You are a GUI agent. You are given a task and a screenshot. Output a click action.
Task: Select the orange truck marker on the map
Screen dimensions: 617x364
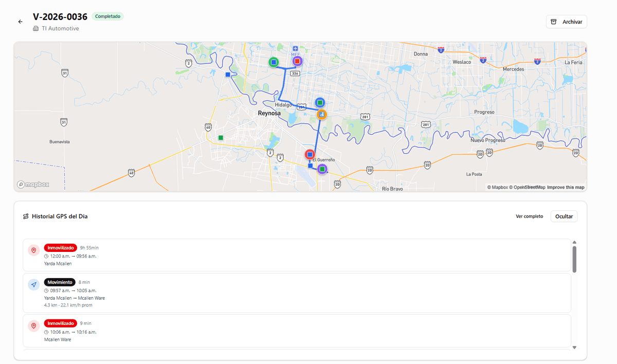(x=322, y=114)
